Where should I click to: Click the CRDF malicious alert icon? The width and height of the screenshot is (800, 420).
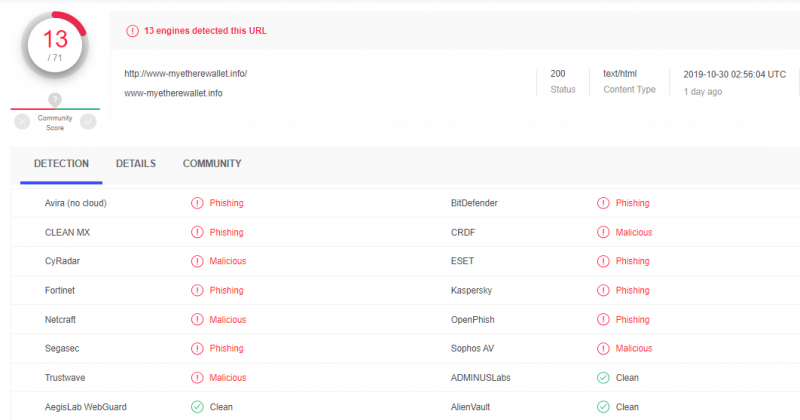click(603, 232)
